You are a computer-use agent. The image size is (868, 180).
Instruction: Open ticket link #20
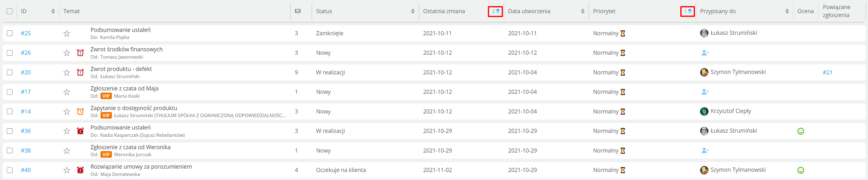pyautogui.click(x=26, y=72)
